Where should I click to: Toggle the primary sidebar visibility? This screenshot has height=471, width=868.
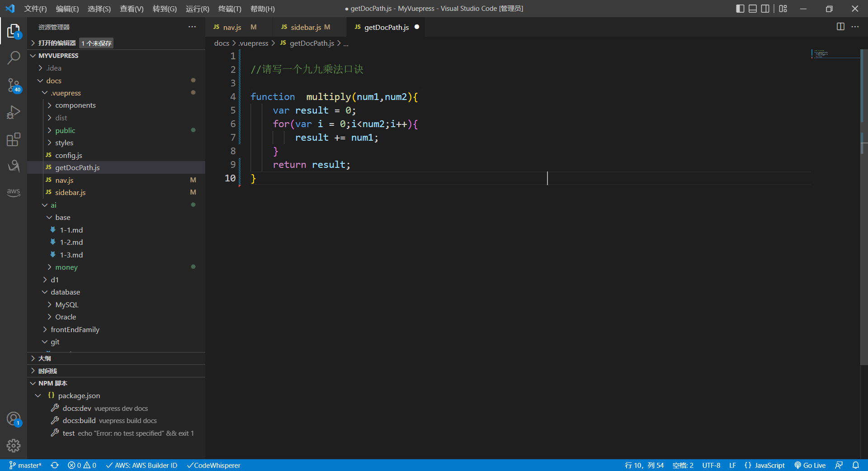point(740,9)
